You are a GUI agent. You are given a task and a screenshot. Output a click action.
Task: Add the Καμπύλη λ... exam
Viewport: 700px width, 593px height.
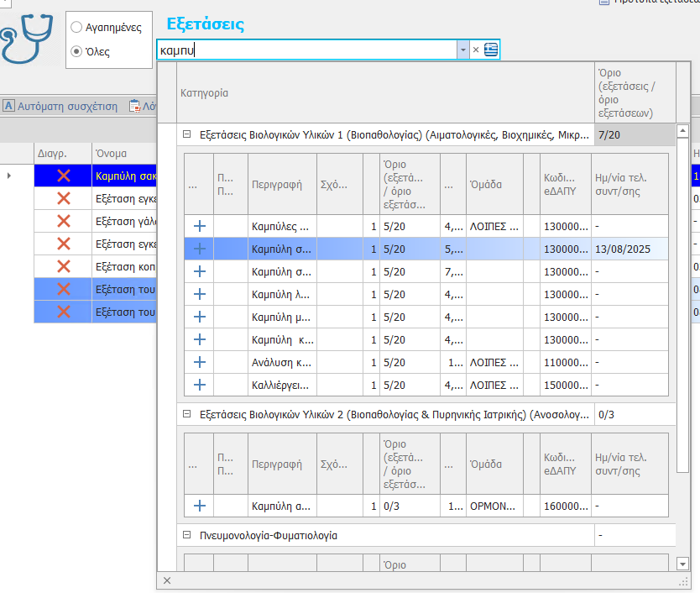[x=200, y=294]
